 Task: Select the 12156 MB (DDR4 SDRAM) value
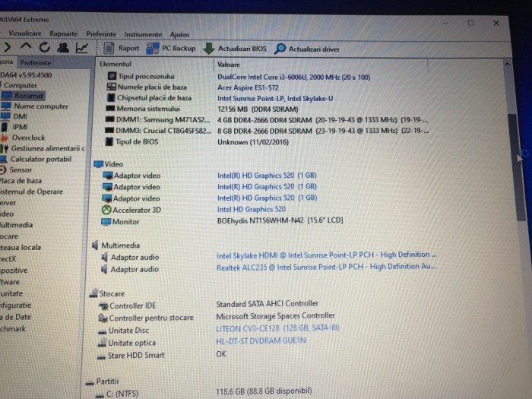pos(258,109)
